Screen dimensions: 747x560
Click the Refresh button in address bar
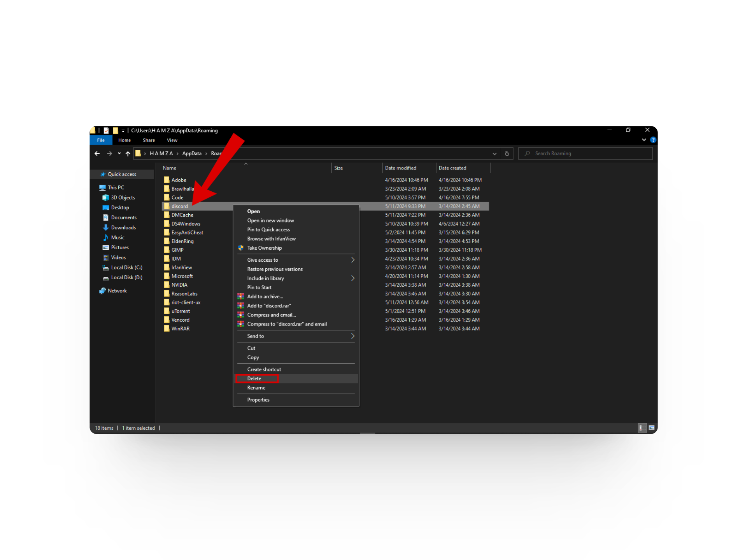507,154
